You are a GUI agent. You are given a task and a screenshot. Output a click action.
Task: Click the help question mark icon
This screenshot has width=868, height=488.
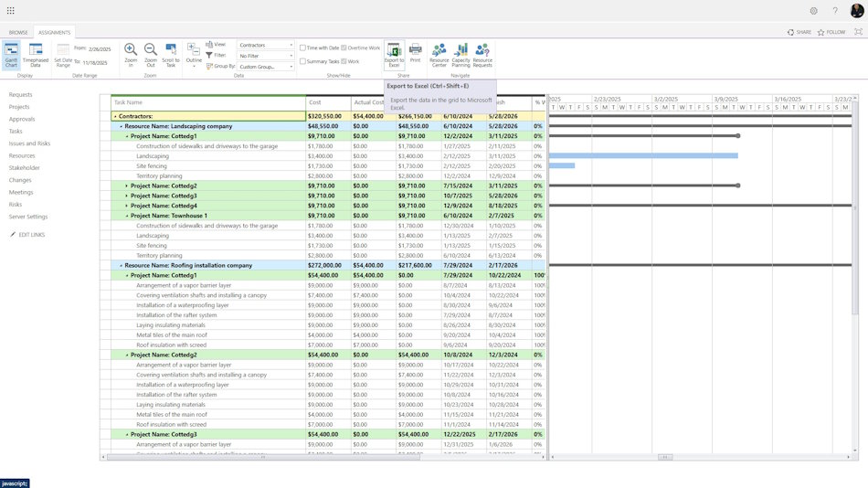(x=835, y=11)
